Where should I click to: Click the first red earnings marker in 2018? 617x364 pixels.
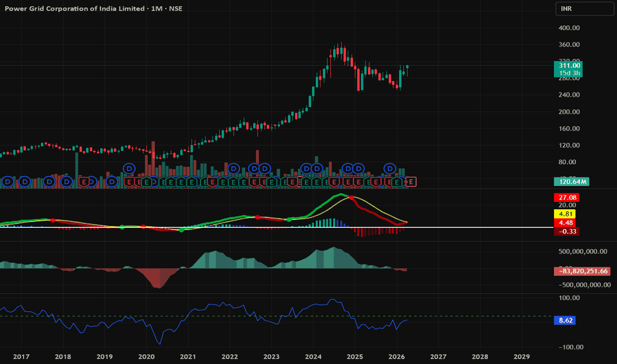[83, 182]
